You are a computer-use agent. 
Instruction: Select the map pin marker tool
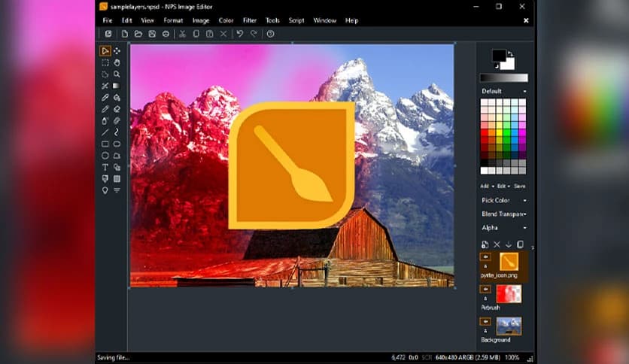tap(105, 190)
